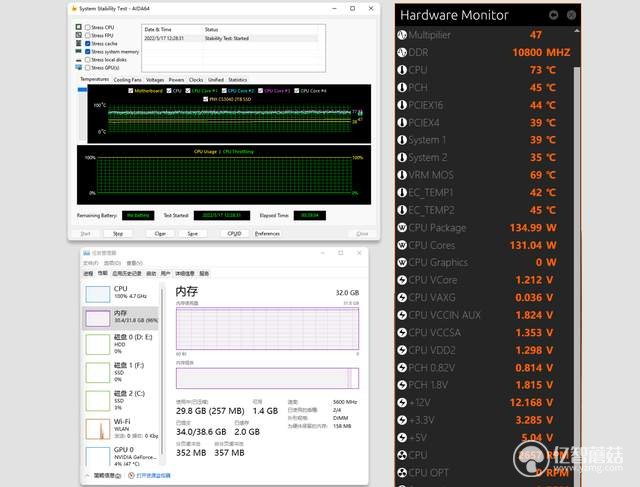Click the Stress GPU(s) monitor icon
The height and width of the screenshot is (487, 640).
(79, 67)
